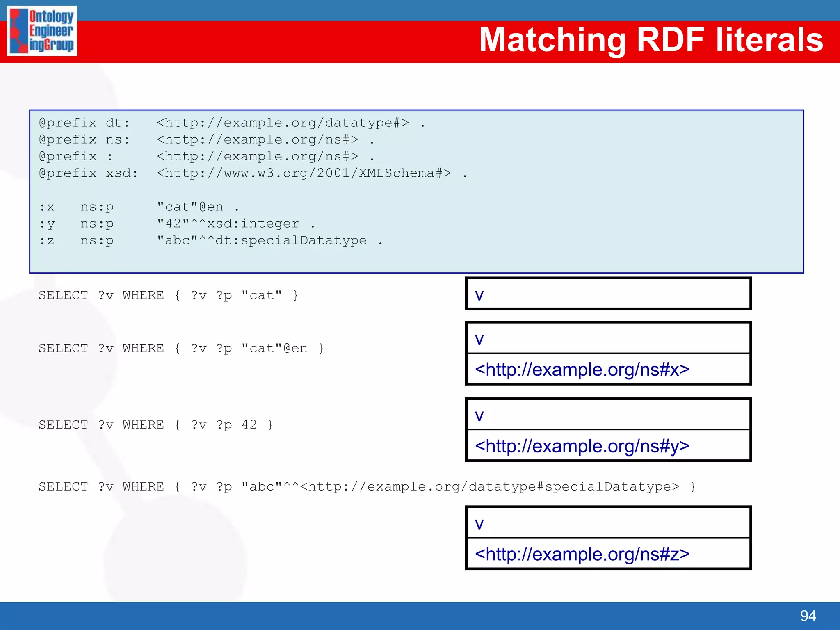Click the slide number 94
The height and width of the screenshot is (630, 840).
(x=808, y=616)
